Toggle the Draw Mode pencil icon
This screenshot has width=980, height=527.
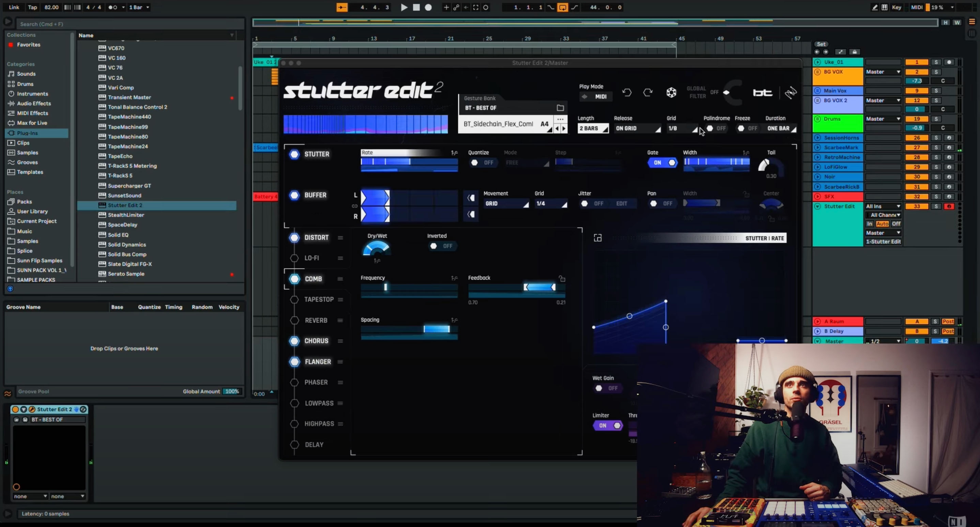pos(875,7)
